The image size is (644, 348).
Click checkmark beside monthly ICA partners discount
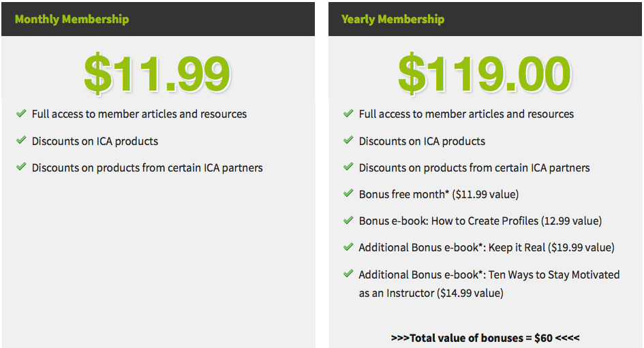pos(21,167)
